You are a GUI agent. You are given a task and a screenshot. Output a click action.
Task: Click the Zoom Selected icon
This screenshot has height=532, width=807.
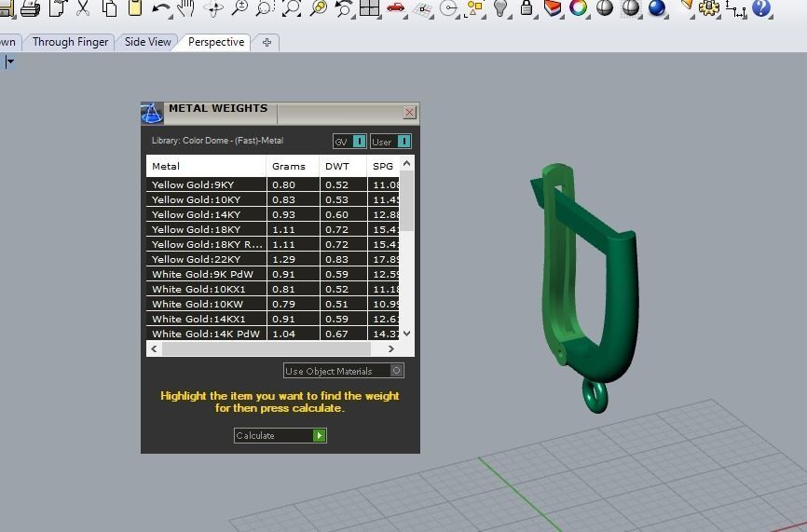tap(319, 8)
